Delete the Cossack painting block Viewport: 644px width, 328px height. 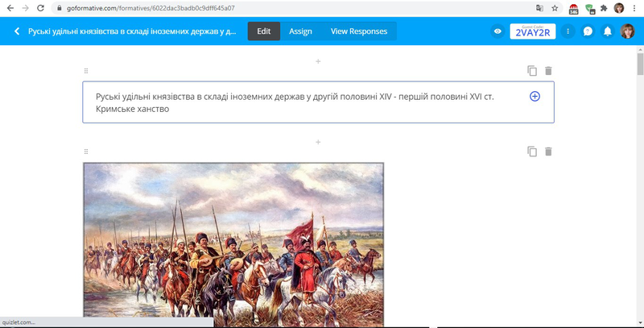(x=548, y=152)
